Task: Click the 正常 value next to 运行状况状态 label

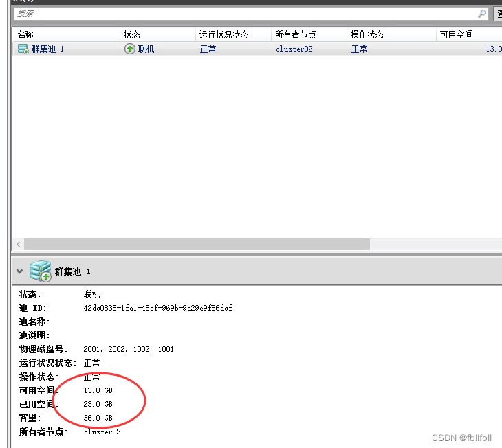Action: (92, 363)
